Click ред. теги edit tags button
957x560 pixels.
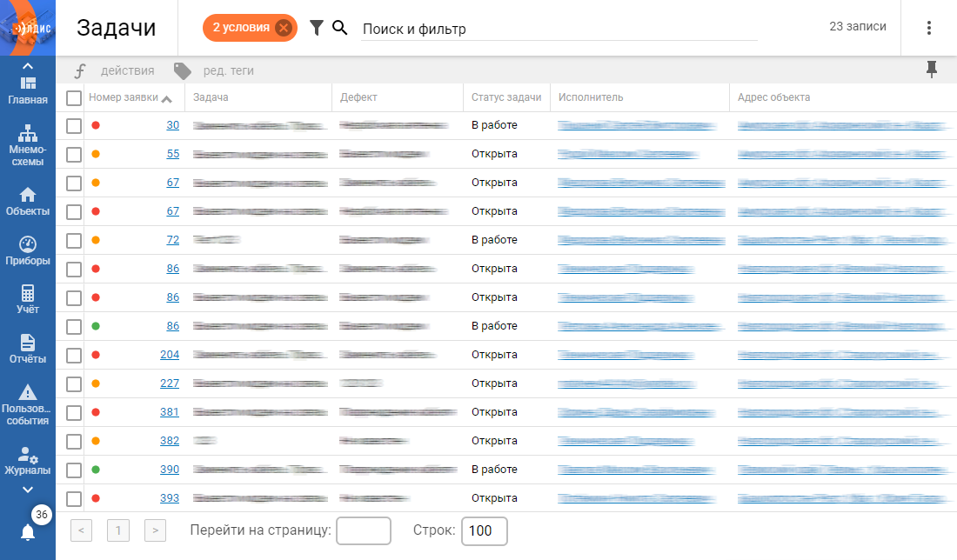tap(228, 70)
